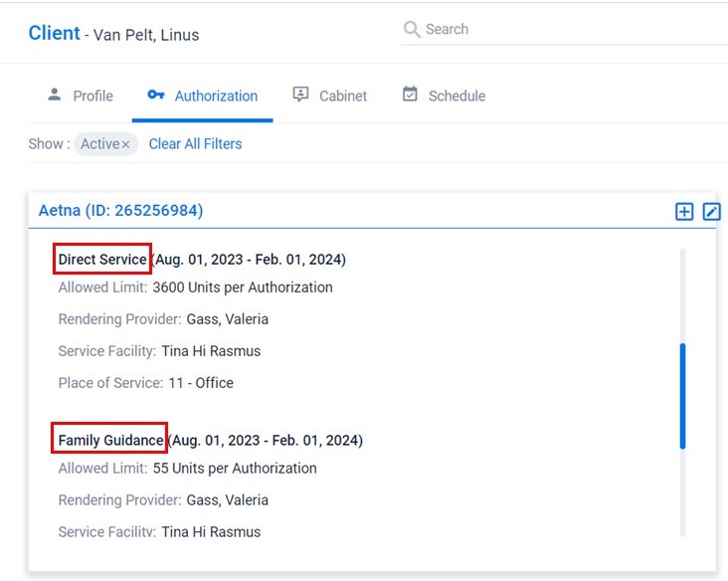Click the Active filter chip label
Viewport: 728px width, 581px height.
pos(99,144)
